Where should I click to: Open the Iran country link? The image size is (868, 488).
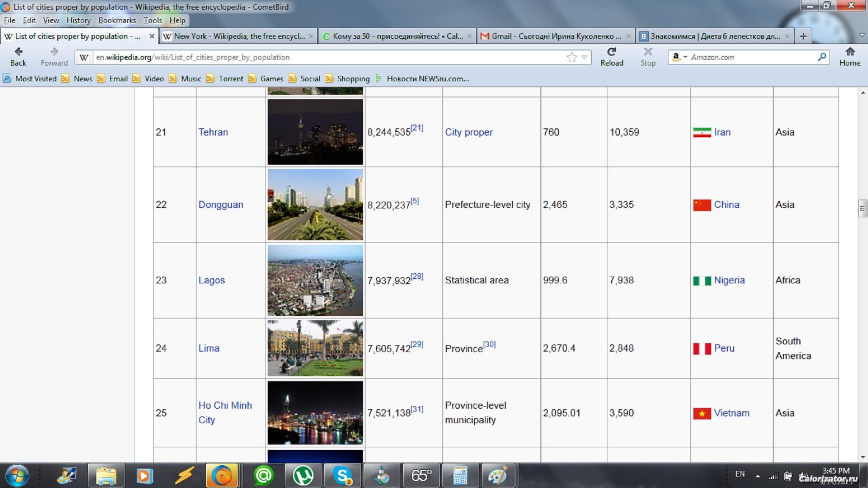coord(722,132)
